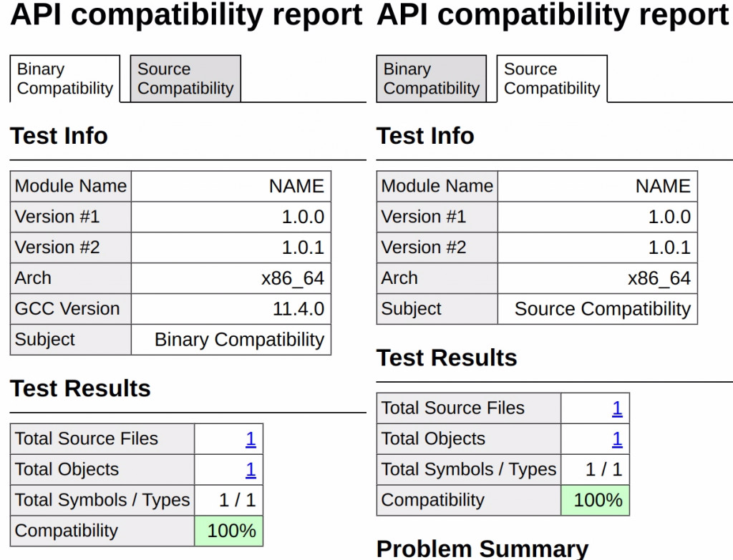This screenshot has height=560, width=733.
Task: Switch to Source Compatibility tab in left report
Action: [x=185, y=79]
